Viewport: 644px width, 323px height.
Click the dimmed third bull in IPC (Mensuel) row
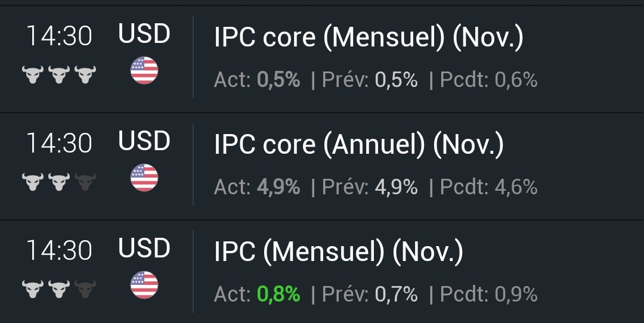(x=85, y=289)
